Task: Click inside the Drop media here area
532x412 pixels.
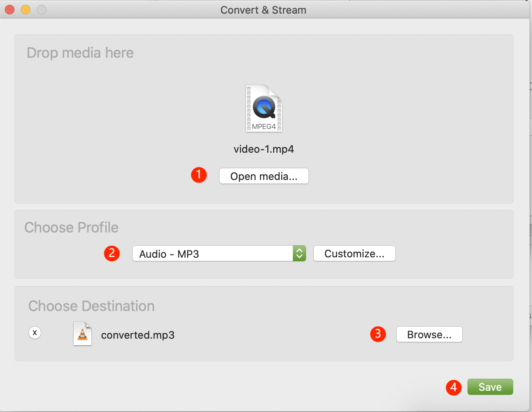Action: tap(100, 100)
